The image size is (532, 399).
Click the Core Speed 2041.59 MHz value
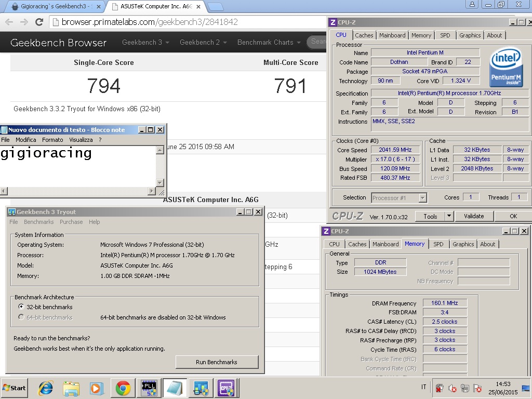click(x=395, y=150)
